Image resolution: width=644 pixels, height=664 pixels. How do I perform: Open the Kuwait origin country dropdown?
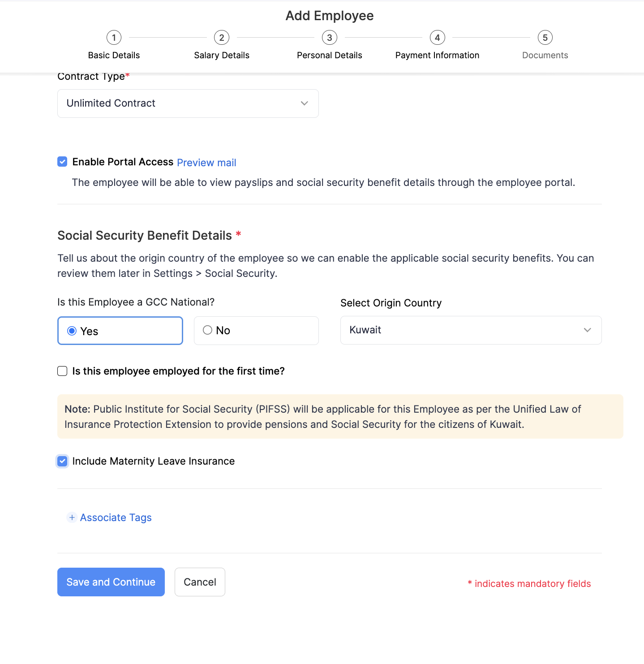(470, 330)
